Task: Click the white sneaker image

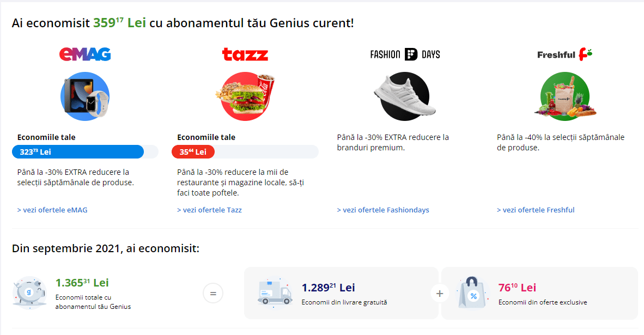Action: point(405,96)
